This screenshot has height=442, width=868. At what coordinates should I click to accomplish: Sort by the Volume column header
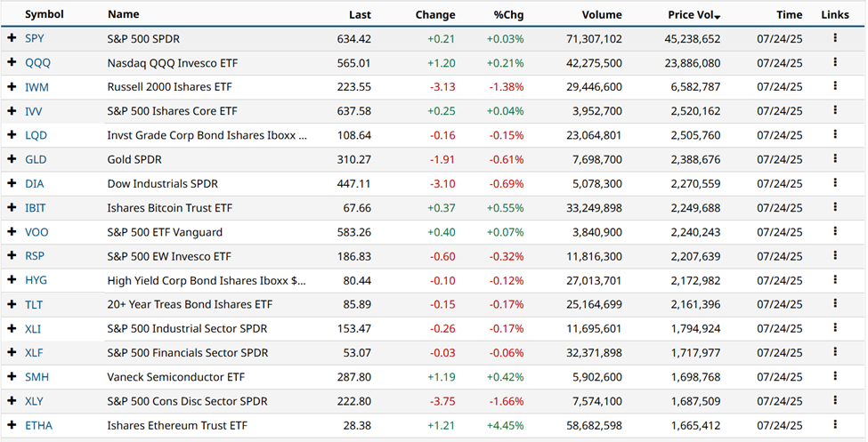pyautogui.click(x=601, y=15)
